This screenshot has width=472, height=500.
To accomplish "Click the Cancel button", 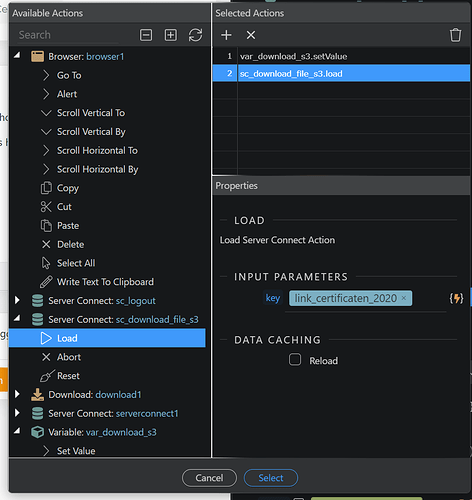I will [x=209, y=478].
